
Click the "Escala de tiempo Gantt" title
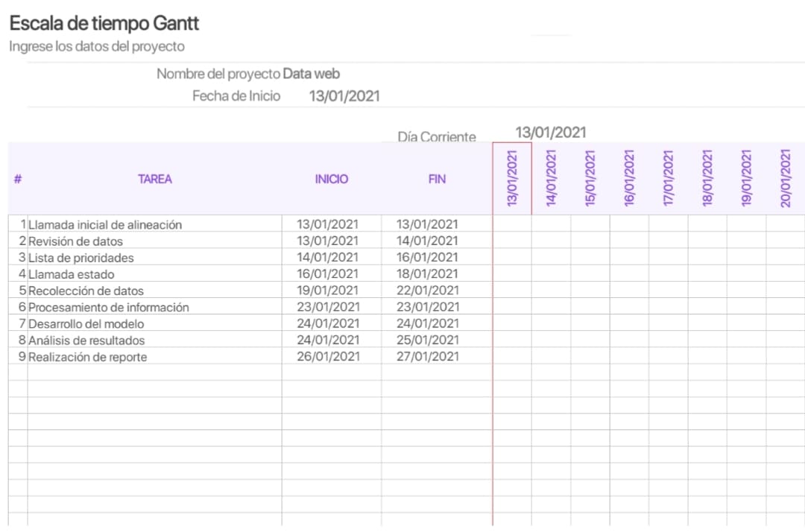point(104,23)
